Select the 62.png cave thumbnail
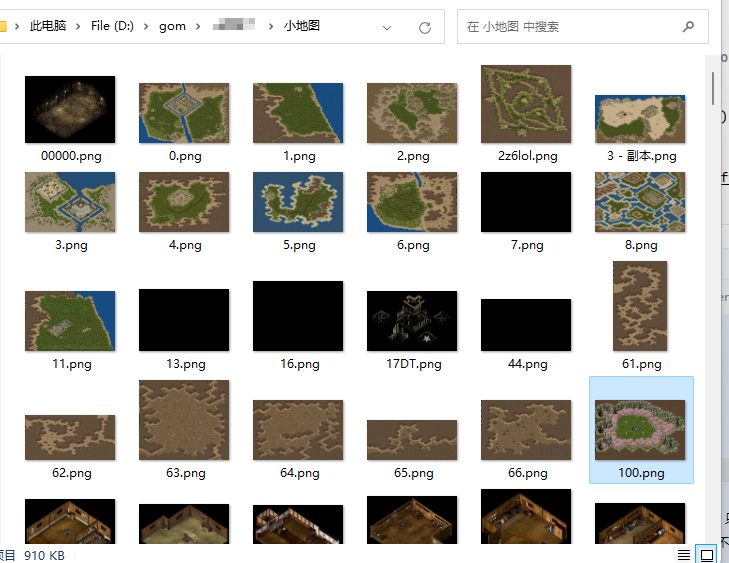The width and height of the screenshot is (729, 563). coord(70,437)
